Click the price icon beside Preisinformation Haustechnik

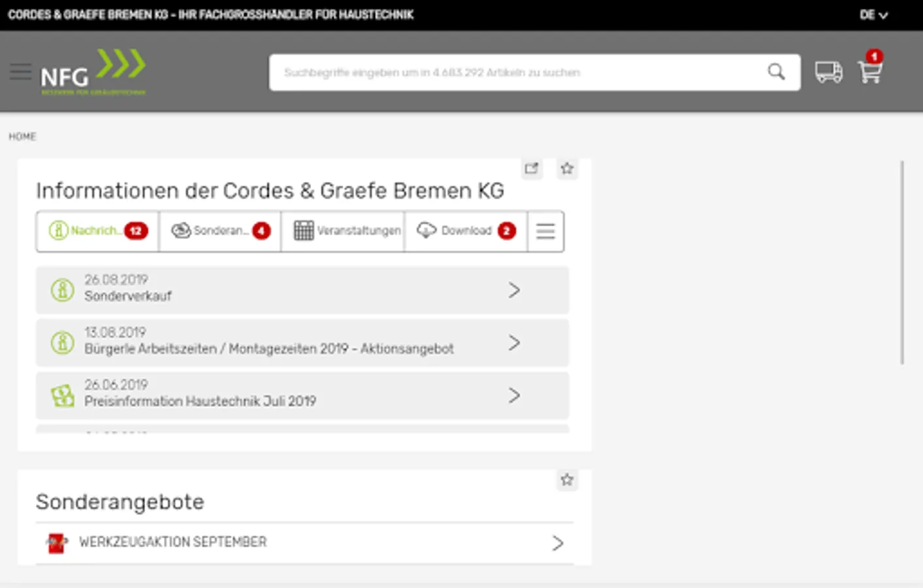pos(63,395)
